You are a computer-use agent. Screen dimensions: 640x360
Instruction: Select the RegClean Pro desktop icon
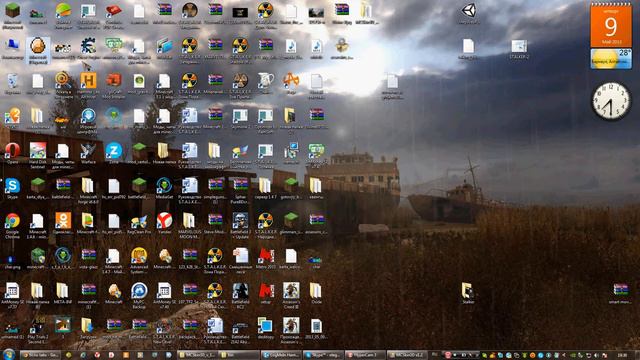139,223
